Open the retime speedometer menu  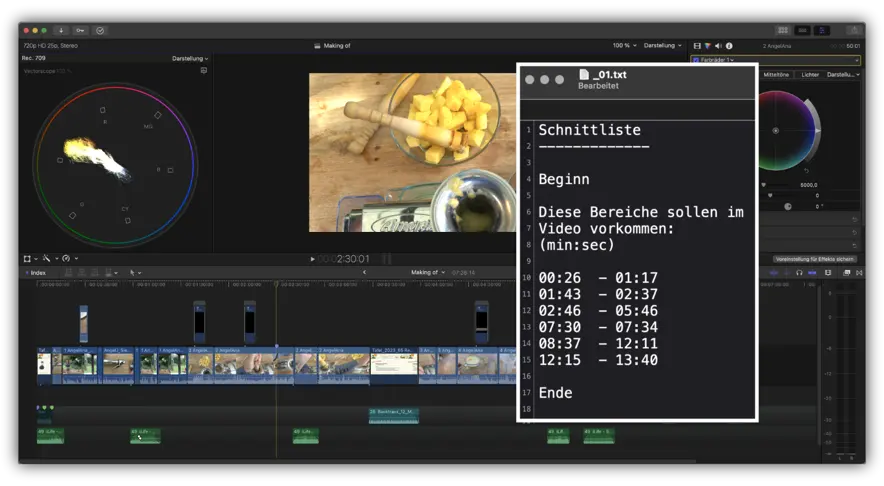coord(69,259)
